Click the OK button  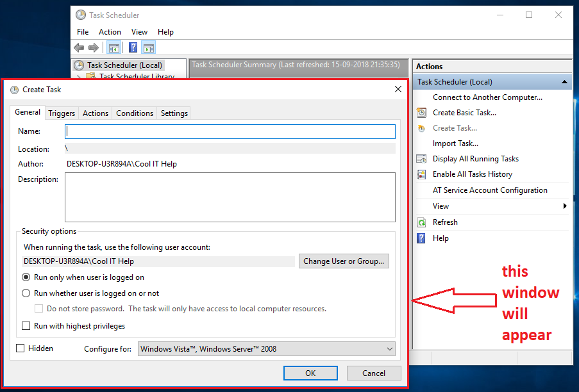pos(310,373)
